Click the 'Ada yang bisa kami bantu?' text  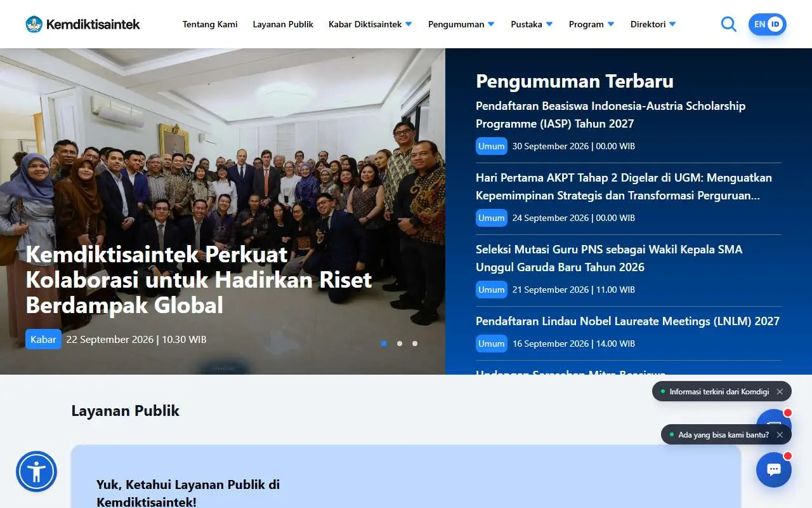724,435
